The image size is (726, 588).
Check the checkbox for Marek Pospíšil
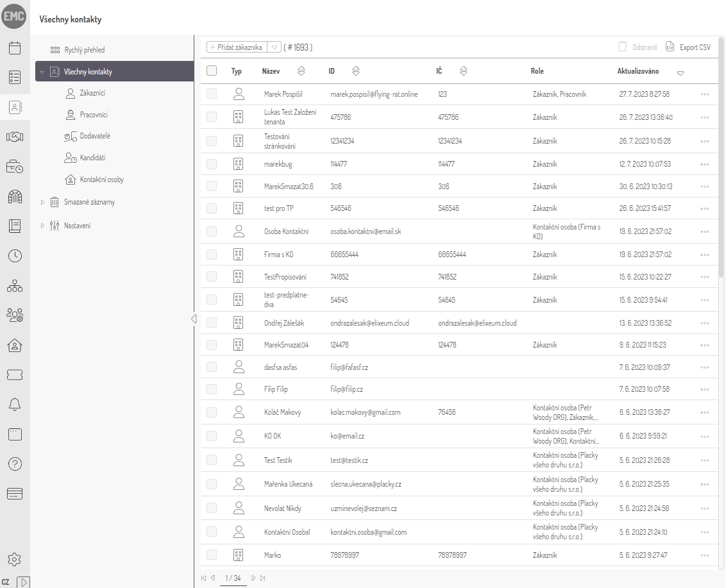(x=212, y=94)
